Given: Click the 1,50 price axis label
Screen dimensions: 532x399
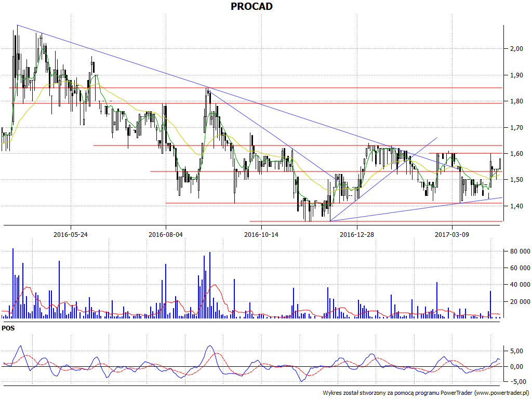Looking at the screenshot, I should [516, 180].
